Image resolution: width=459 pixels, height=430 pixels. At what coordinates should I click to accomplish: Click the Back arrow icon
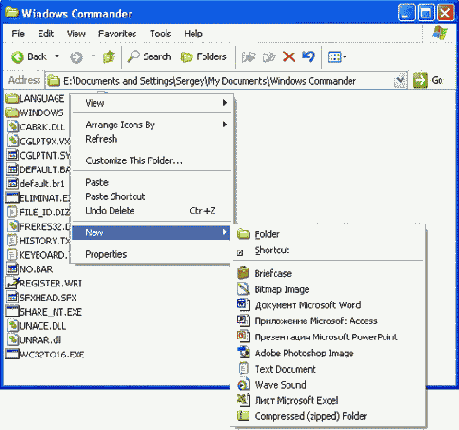click(17, 57)
